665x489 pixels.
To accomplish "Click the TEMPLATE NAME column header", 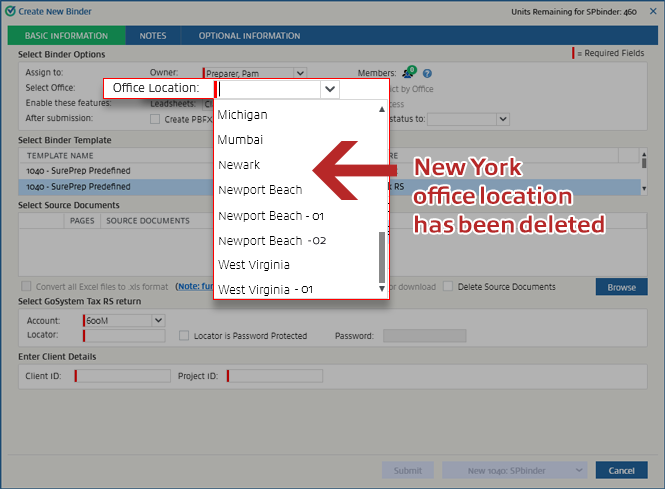I will point(60,156).
